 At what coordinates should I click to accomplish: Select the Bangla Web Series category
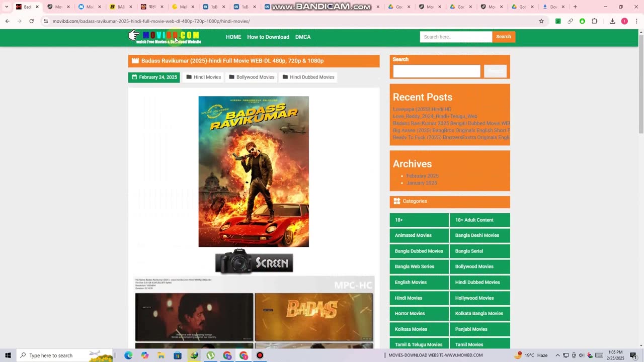coord(419,266)
